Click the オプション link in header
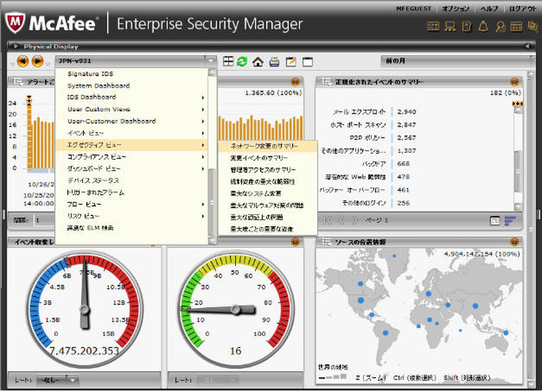 pyautogui.click(x=455, y=9)
